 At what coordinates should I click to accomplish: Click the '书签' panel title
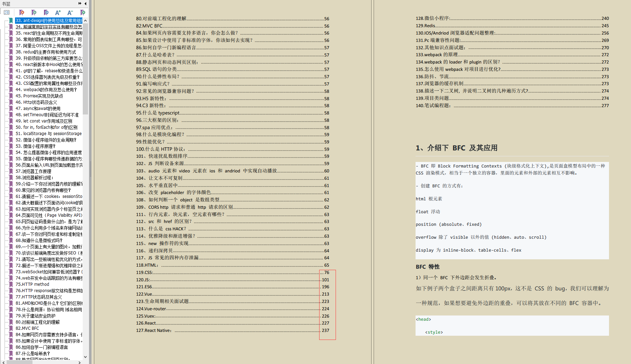coord(6,3)
